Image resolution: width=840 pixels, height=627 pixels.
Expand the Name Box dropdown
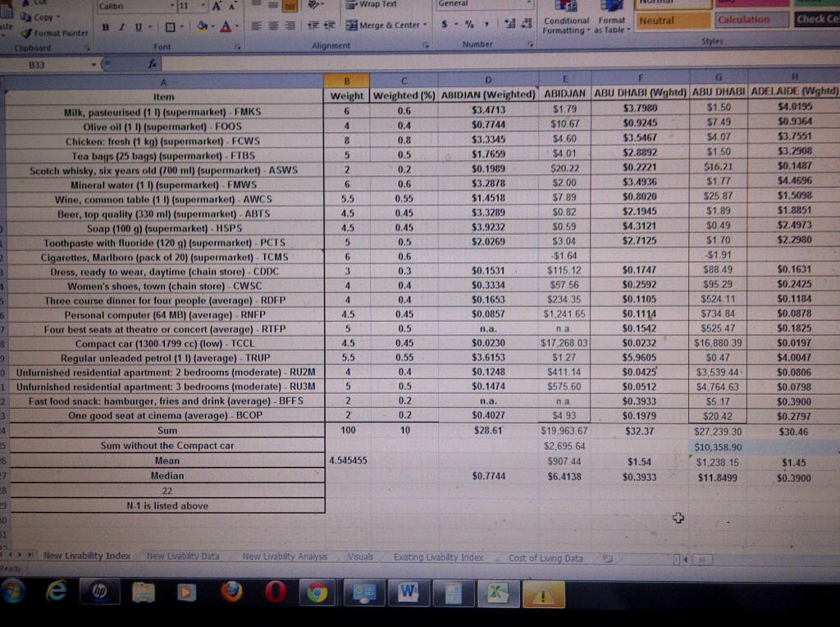click(x=94, y=65)
